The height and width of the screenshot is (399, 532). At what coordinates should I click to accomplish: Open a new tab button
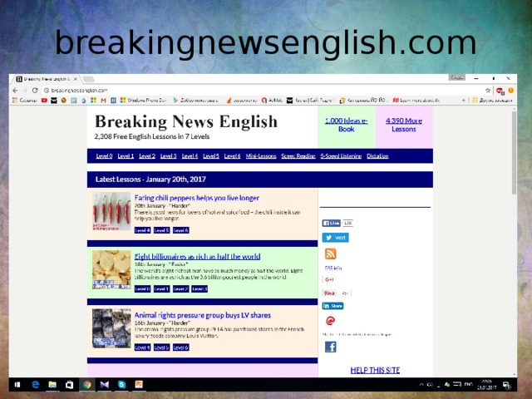(x=89, y=80)
